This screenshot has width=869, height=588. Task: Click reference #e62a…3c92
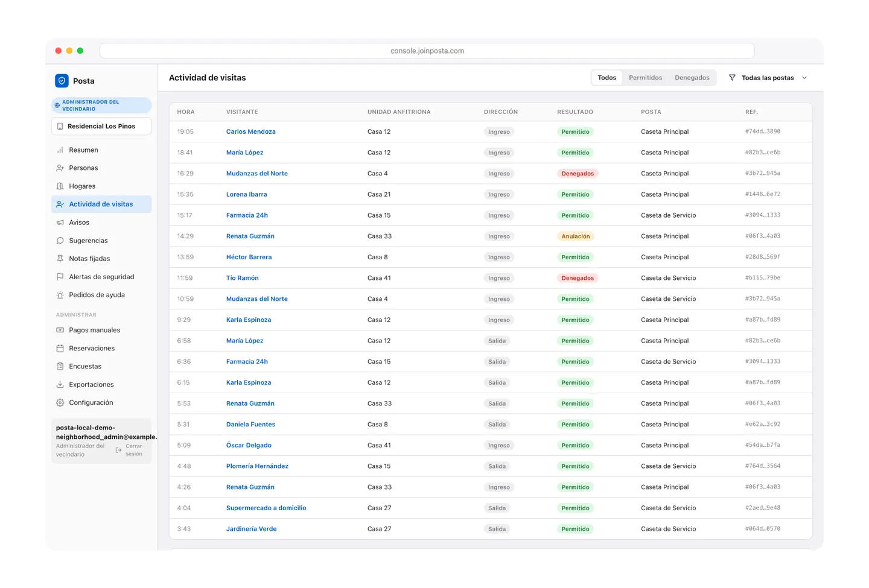pos(762,425)
